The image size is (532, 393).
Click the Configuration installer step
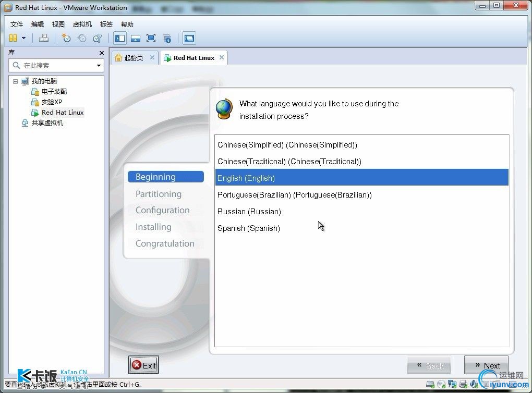(163, 210)
